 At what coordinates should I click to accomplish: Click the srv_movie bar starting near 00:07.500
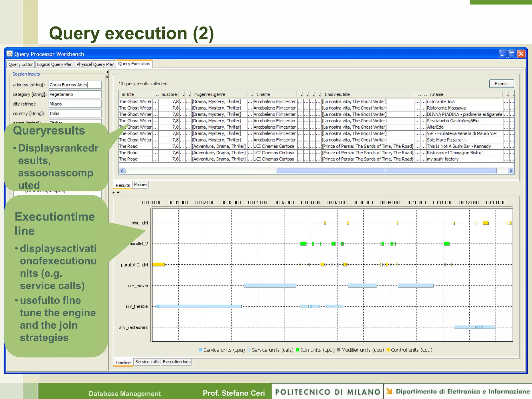click(x=362, y=285)
